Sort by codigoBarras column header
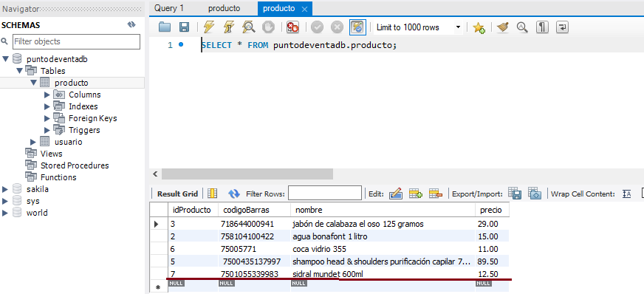644x294 pixels. (254, 210)
